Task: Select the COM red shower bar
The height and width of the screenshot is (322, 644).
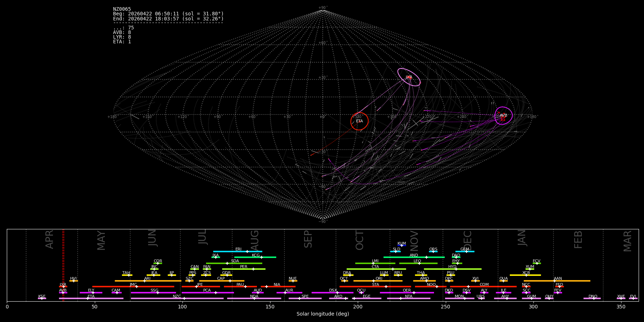Action: point(484,287)
